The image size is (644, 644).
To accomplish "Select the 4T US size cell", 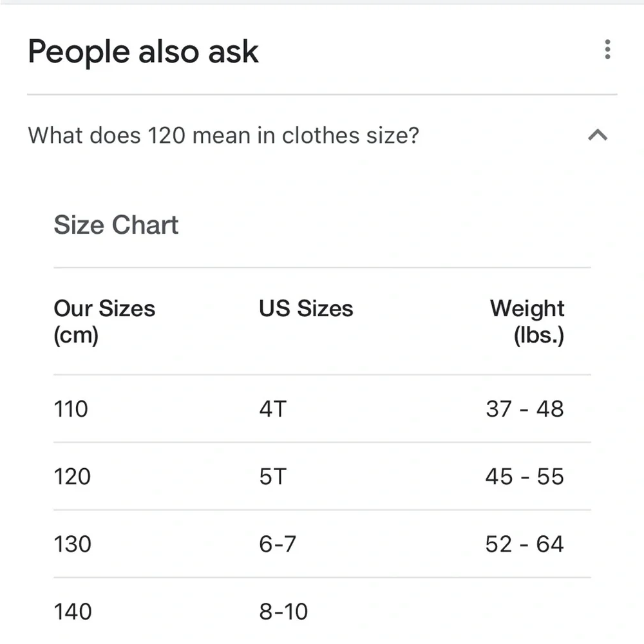I will coord(272,409).
